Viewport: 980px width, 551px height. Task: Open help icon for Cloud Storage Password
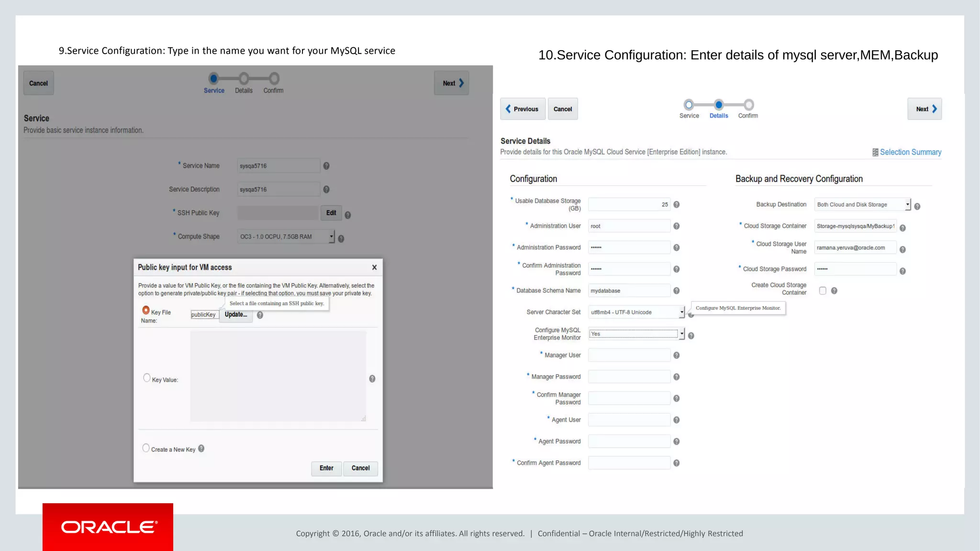(x=902, y=271)
